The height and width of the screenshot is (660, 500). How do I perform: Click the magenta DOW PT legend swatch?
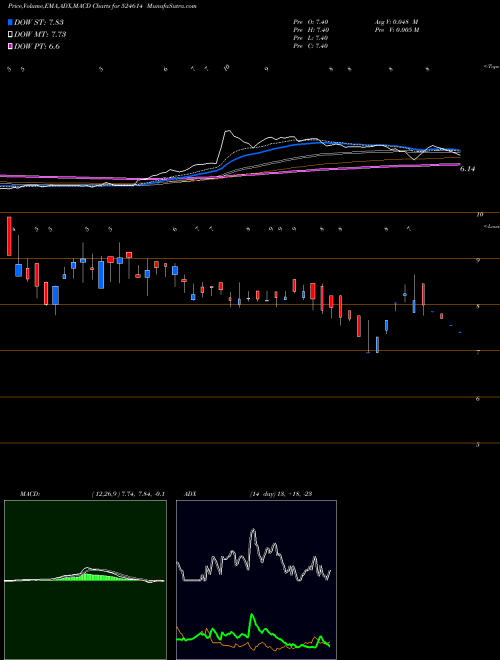[10, 46]
